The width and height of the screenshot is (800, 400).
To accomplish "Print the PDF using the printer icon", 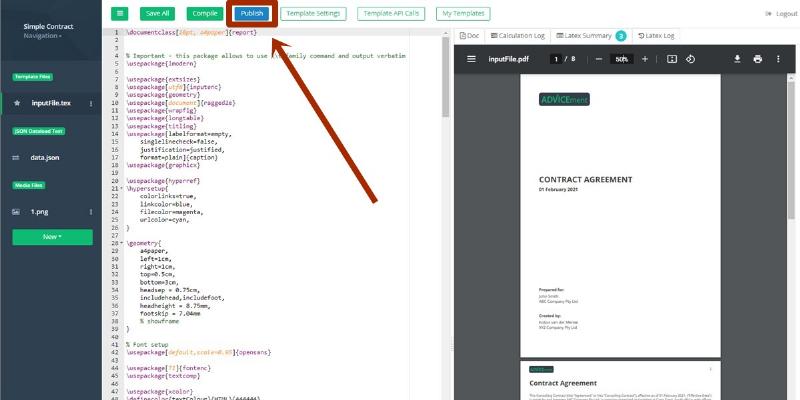I will (758, 59).
